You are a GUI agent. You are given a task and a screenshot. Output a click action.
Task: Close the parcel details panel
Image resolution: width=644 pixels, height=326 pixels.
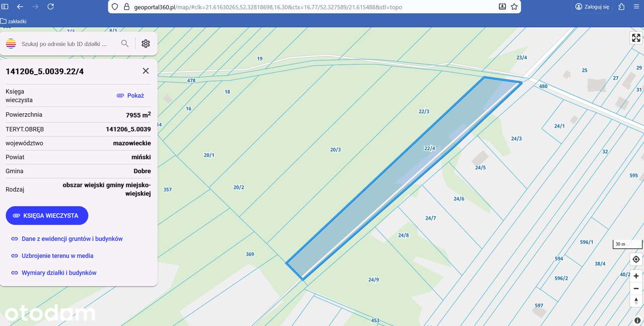coord(146,71)
